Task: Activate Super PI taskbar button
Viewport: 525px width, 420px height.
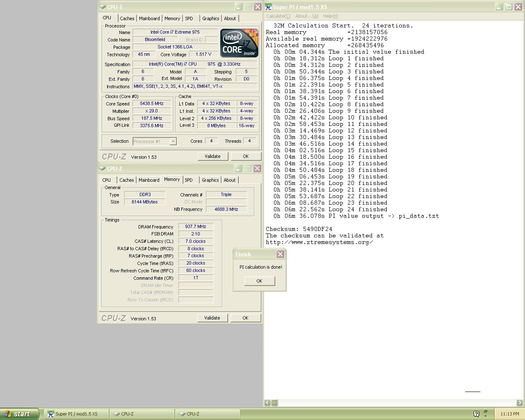Action: tap(76, 414)
